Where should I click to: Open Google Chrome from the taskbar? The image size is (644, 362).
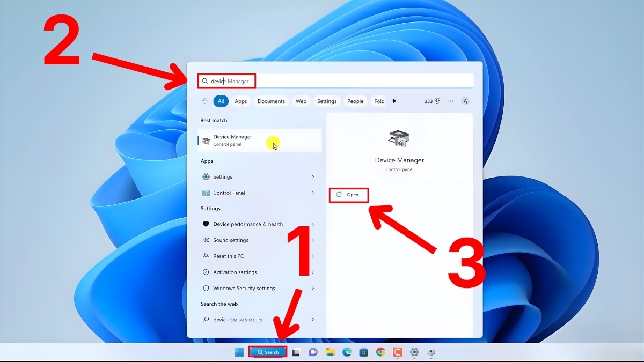coord(380,352)
